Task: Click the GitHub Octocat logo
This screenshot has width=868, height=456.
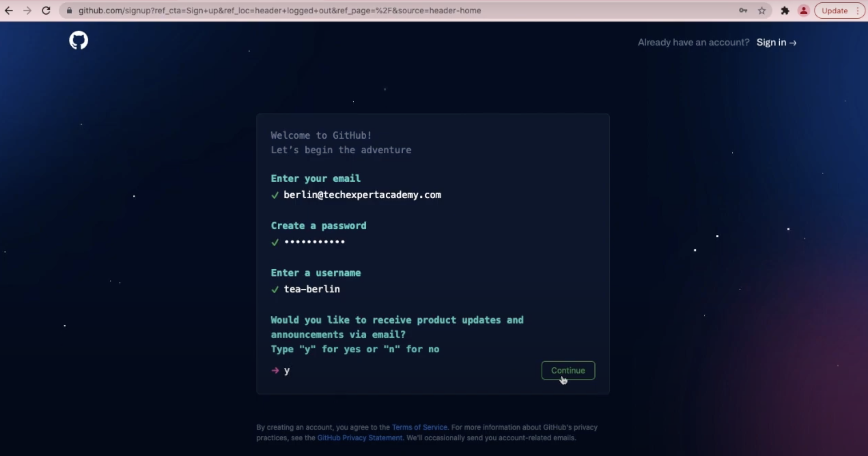Action: pyautogui.click(x=79, y=40)
